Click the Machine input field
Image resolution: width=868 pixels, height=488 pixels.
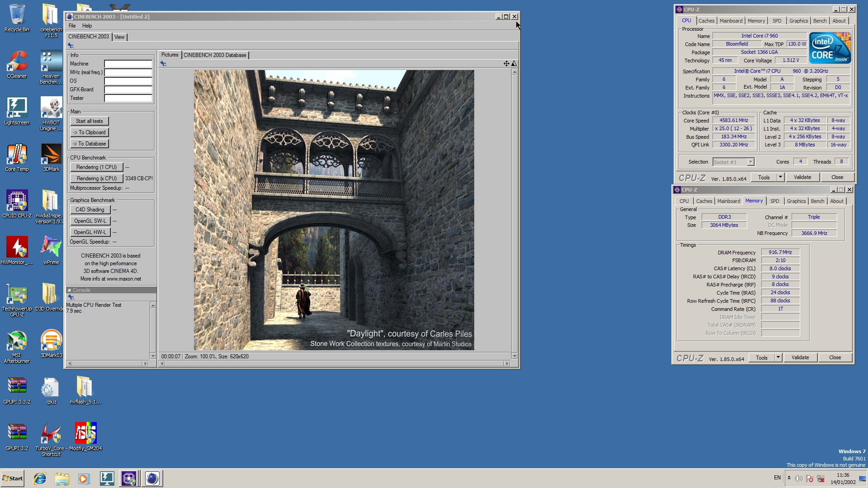click(x=128, y=64)
